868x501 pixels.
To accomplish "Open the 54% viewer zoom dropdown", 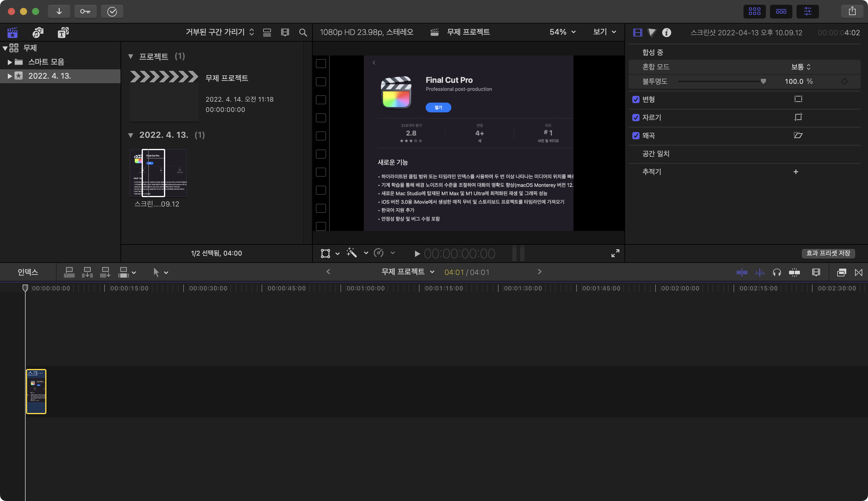I will [562, 32].
